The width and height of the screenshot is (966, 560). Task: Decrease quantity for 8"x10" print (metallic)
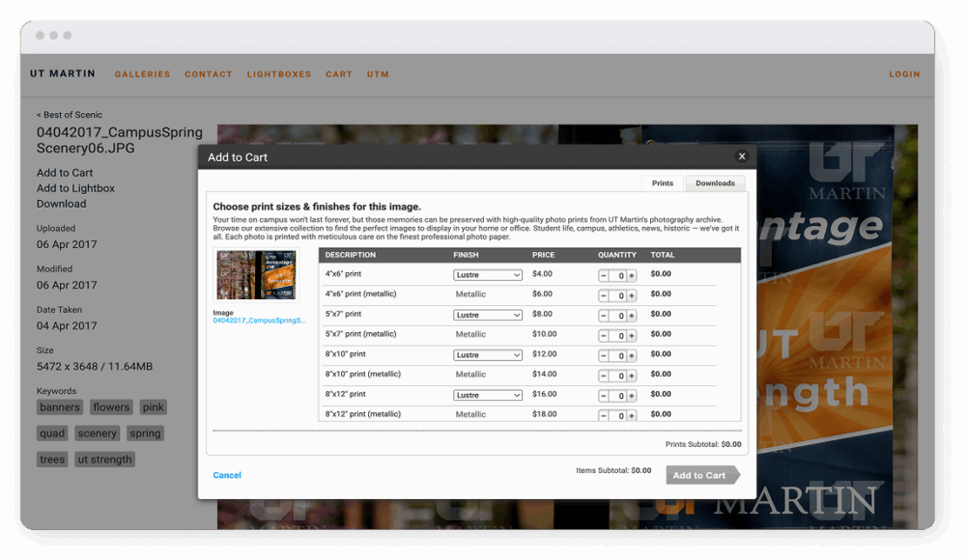(x=604, y=376)
